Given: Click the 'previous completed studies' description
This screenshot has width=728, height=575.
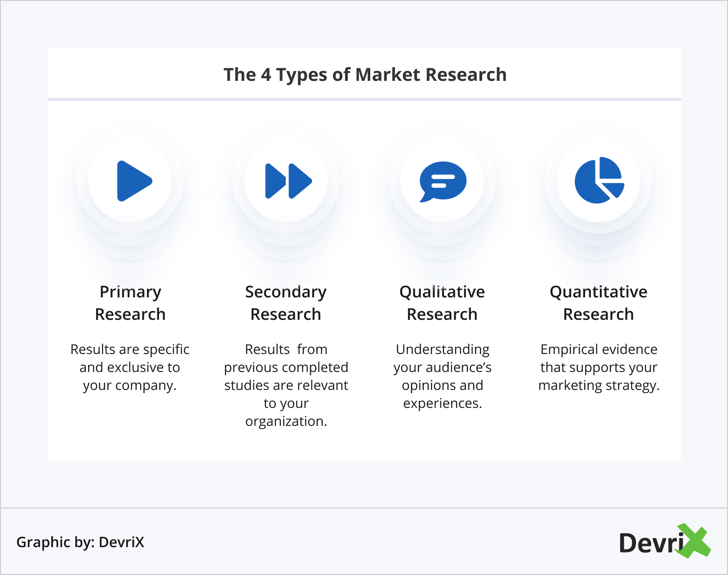Looking at the screenshot, I should point(286,376).
